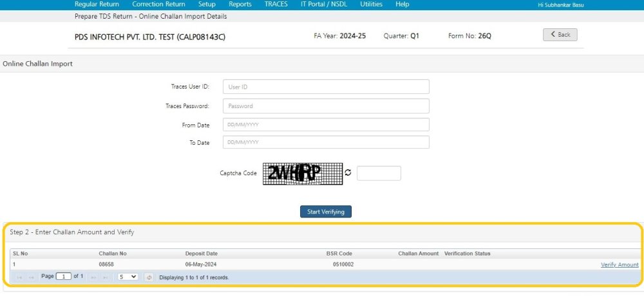Screen dimensions: 644x296
Task: Click the Verify Amount link
Action: tap(620, 265)
